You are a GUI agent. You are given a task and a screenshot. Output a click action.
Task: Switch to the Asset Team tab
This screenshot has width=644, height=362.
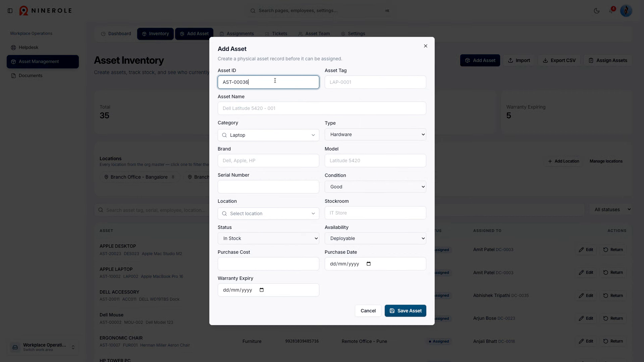[314, 34]
